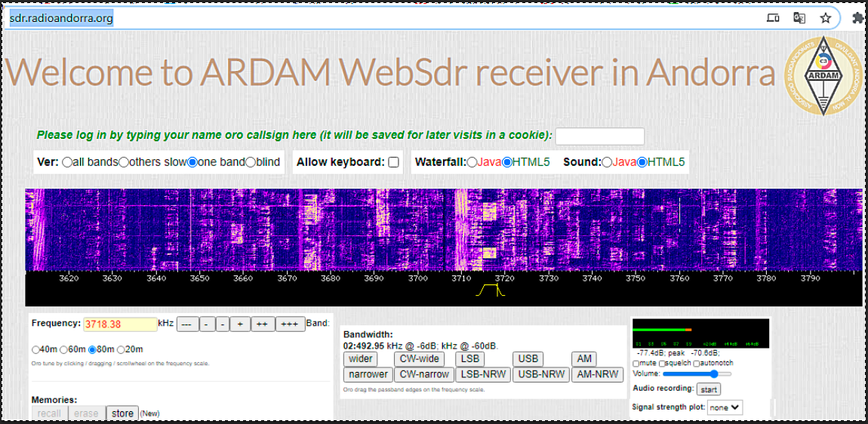Tick the mute checkbox

click(x=636, y=363)
